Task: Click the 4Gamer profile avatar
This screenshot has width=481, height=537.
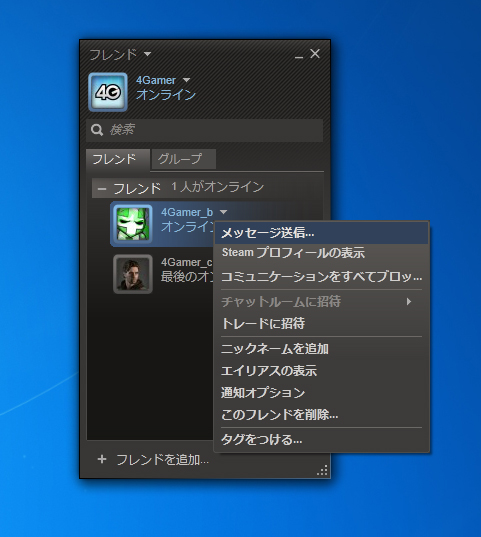Action: 108,92
